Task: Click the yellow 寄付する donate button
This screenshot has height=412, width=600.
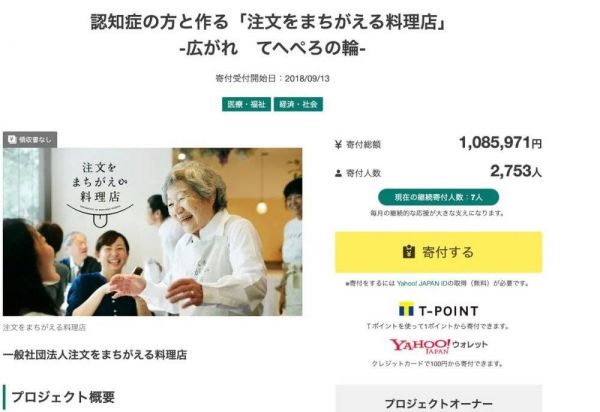Action: (x=439, y=252)
